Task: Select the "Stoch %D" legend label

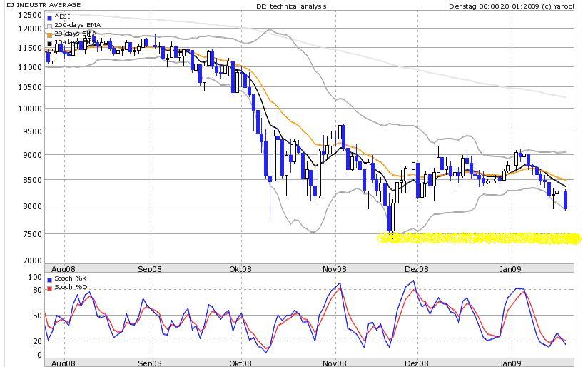Action: point(71,287)
